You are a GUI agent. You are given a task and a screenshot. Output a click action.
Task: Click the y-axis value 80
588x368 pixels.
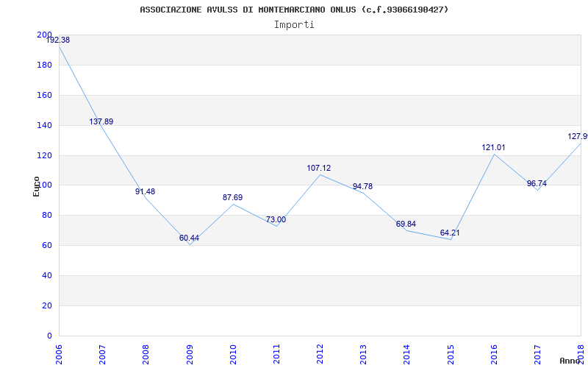pos(46,216)
